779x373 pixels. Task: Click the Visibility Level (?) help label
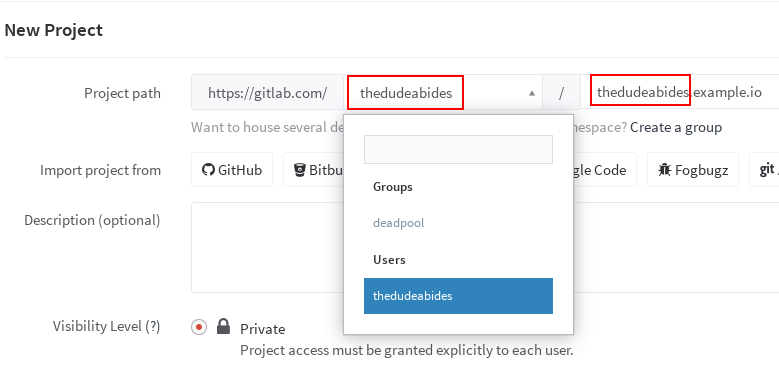click(x=106, y=326)
